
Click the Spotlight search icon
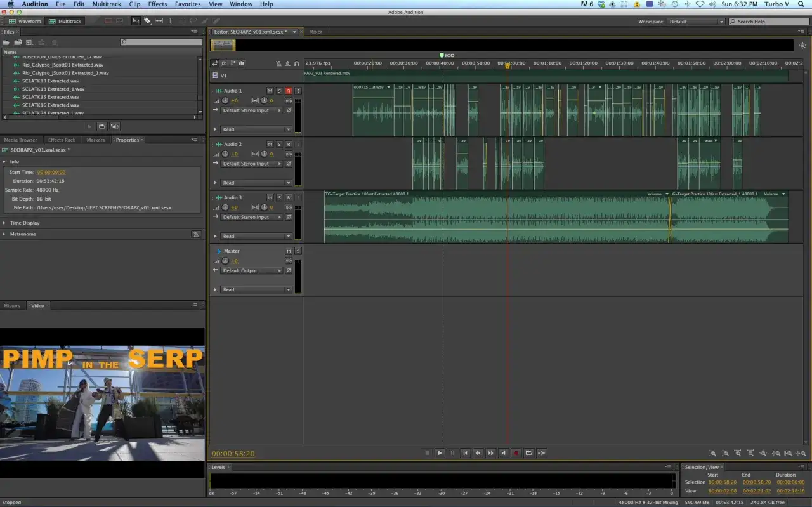(801, 4)
